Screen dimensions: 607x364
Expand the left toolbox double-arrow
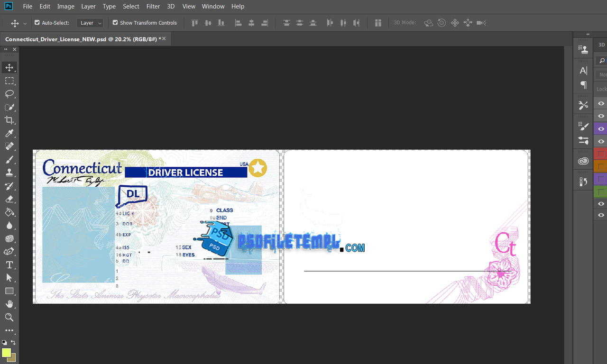click(6, 49)
